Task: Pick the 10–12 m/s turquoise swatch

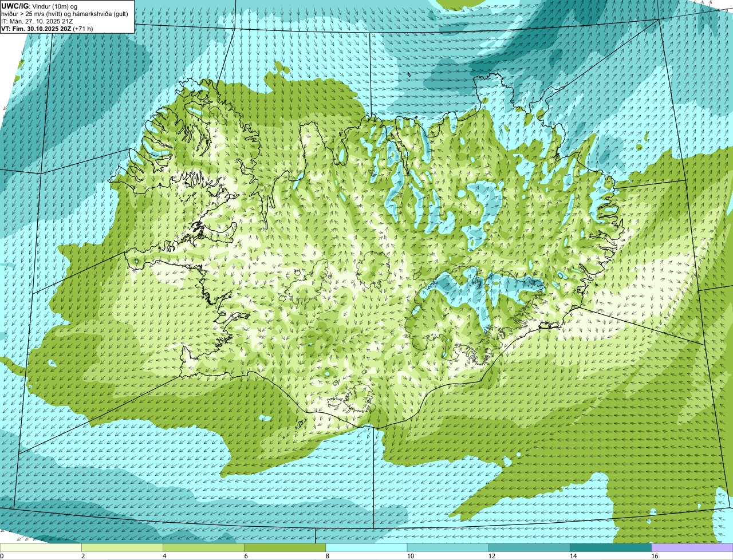Action: point(448,548)
